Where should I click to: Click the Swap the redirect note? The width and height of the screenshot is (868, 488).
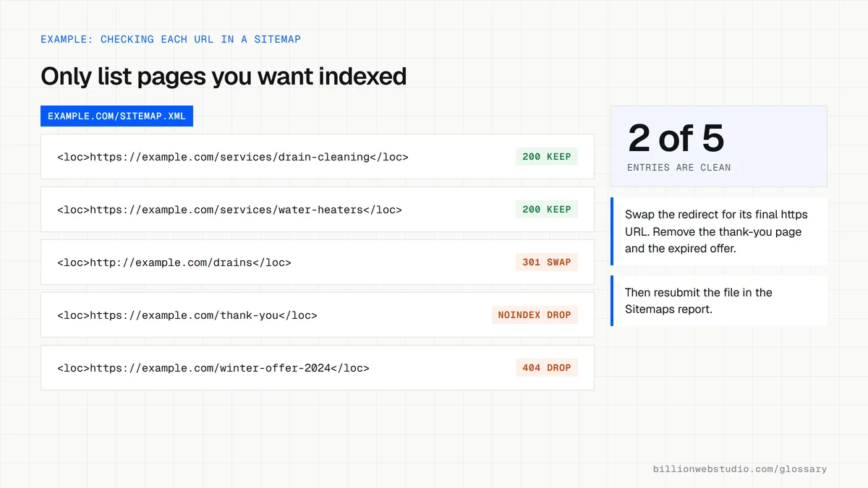click(719, 231)
